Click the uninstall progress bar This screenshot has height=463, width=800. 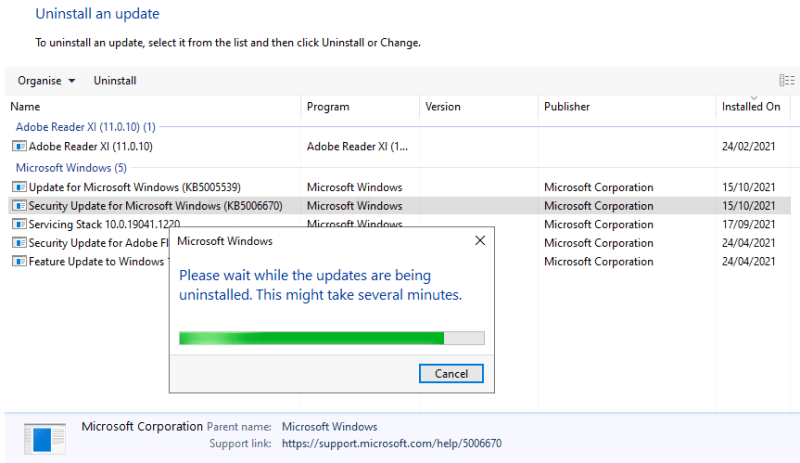332,338
